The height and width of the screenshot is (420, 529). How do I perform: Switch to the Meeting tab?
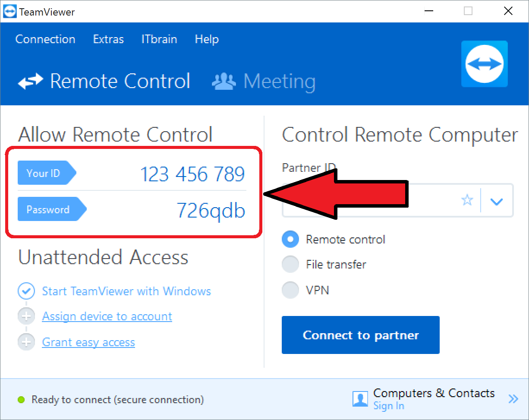280,81
